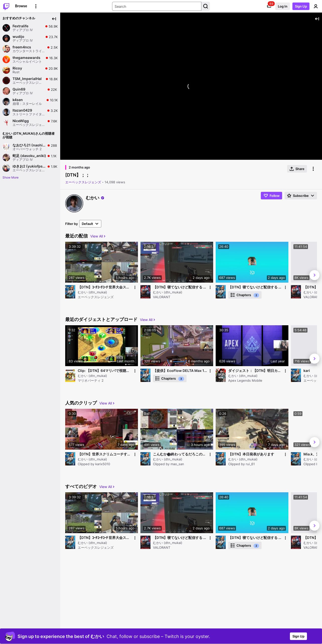This screenshot has height=644, width=322.
Task: Open the more options menu beside Browse
Action: [x=36, y=6]
